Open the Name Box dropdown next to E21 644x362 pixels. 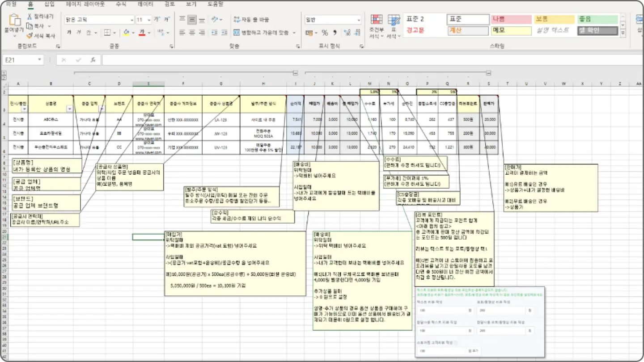tap(40, 60)
